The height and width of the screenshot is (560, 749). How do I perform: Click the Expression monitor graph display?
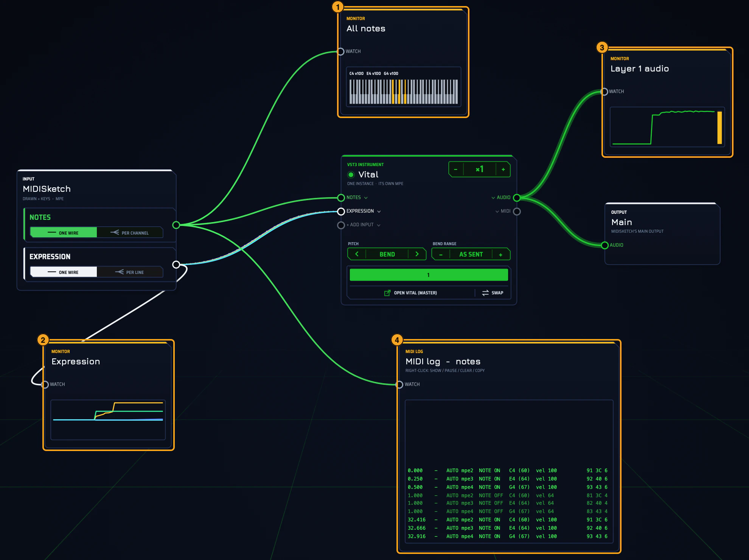point(108,420)
